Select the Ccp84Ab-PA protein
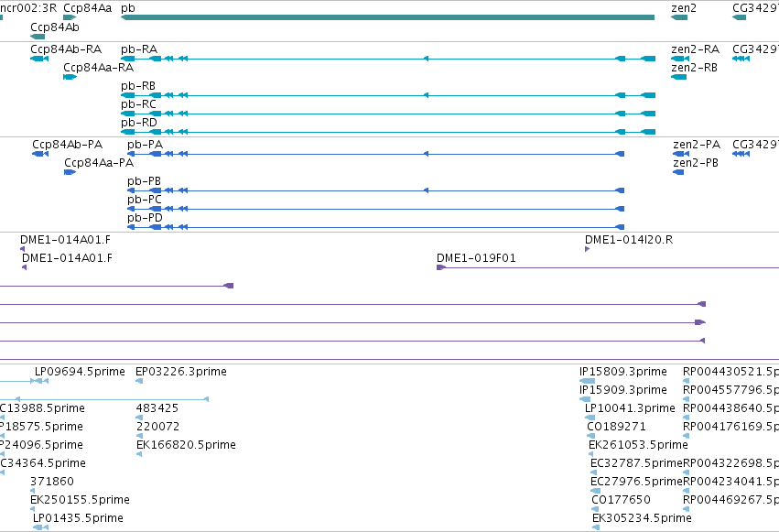Image resolution: width=779 pixels, height=532 pixels. [x=40, y=154]
